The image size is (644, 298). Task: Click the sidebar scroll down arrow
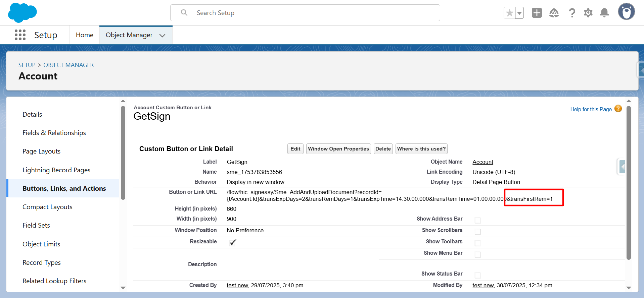pos(123,288)
